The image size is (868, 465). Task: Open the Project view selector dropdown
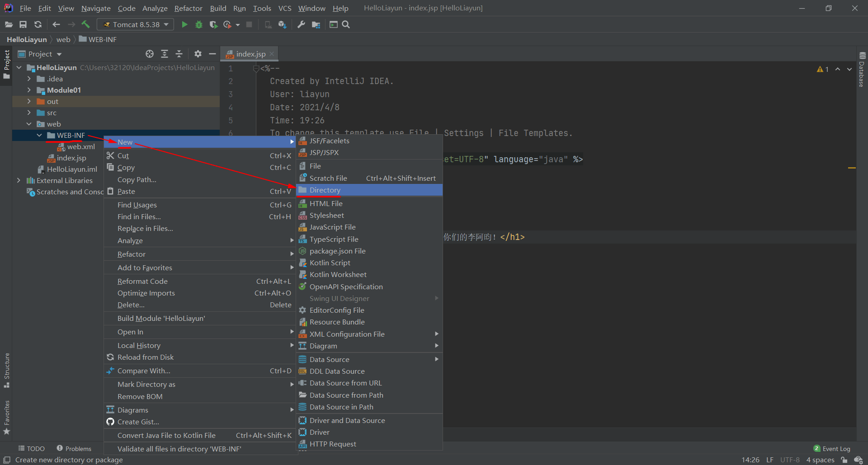40,54
